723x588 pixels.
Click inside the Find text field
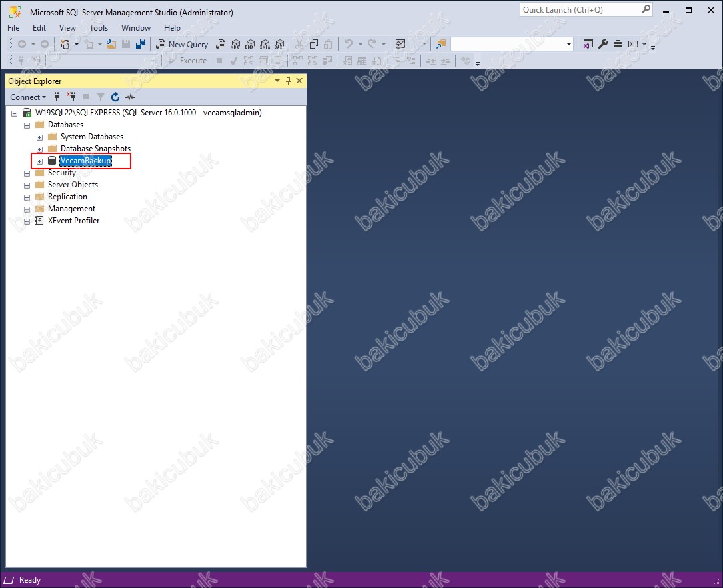coord(508,44)
